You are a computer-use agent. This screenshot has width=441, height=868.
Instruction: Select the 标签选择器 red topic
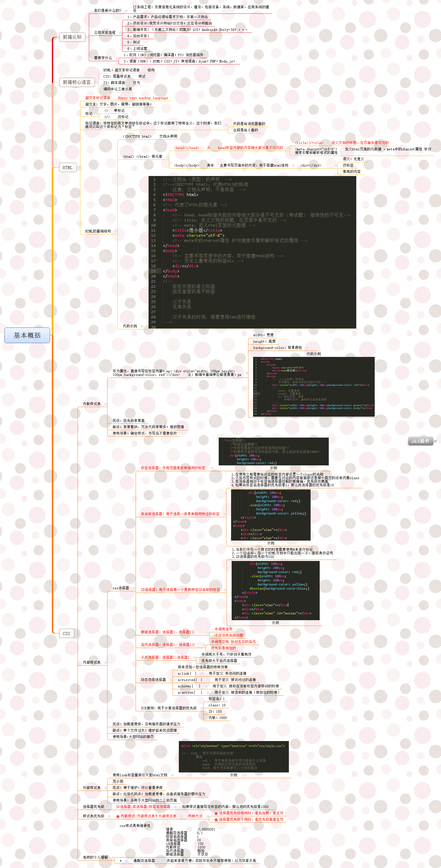173,468
